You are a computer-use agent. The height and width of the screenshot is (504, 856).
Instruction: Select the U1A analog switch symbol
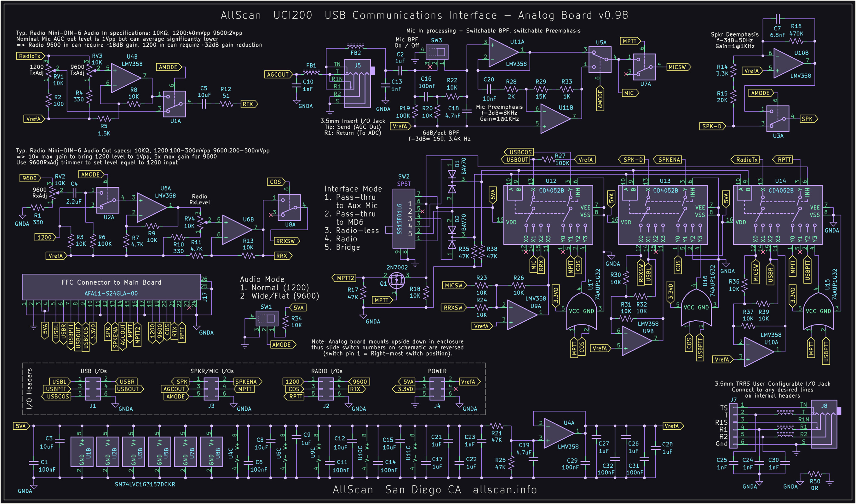tap(174, 104)
